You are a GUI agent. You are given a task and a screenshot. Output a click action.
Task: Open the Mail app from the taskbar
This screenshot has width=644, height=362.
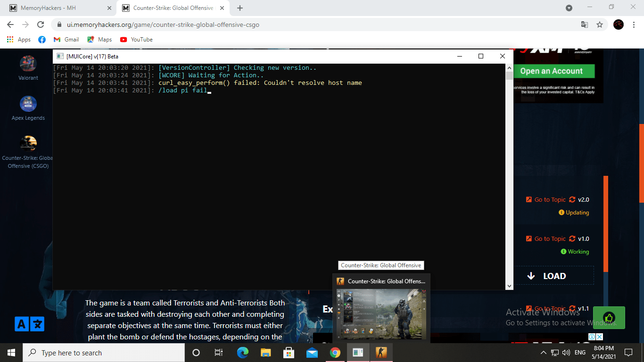click(312, 353)
